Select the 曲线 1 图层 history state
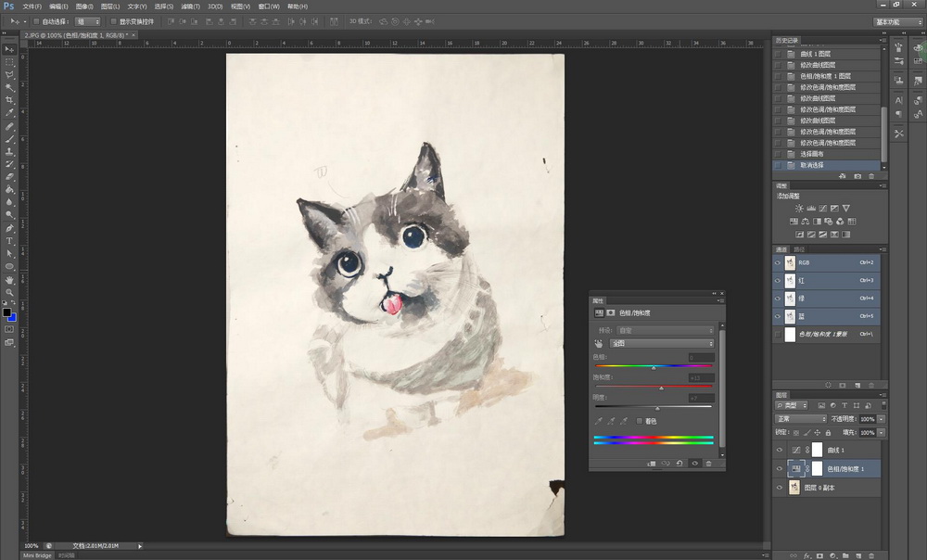927x560 pixels. click(826, 54)
